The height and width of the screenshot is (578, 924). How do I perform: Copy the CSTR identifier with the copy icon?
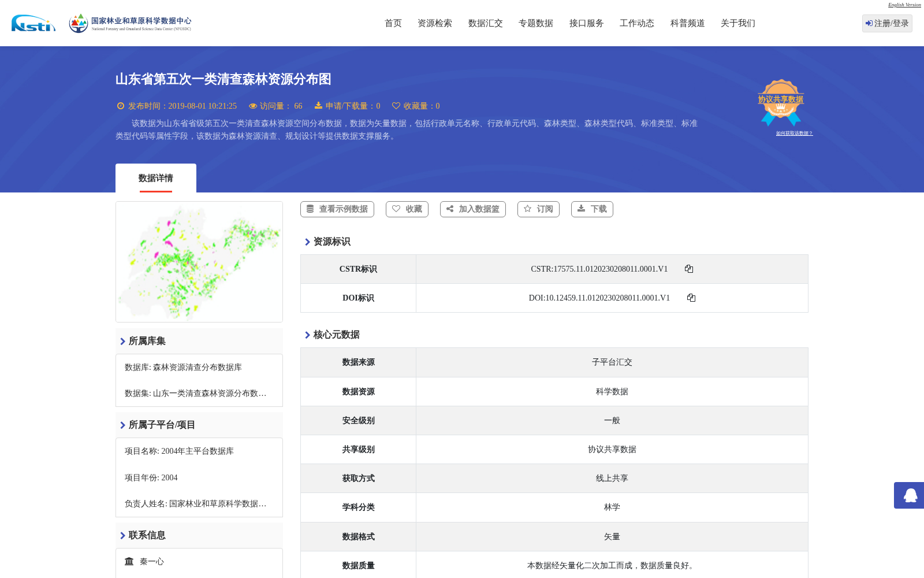tap(689, 269)
